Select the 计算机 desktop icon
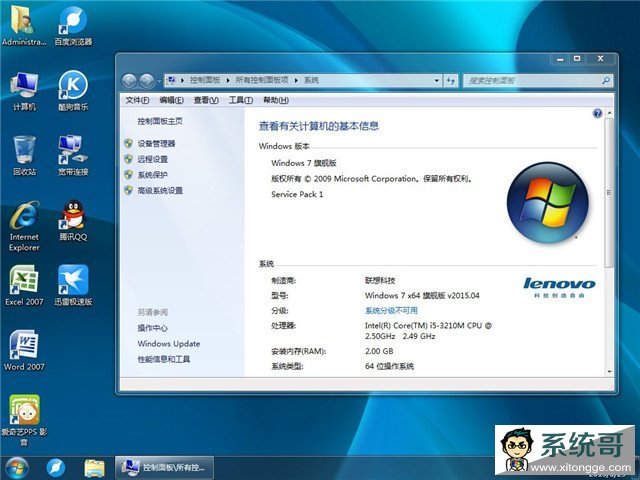The height and width of the screenshot is (480, 640). pos(24,91)
